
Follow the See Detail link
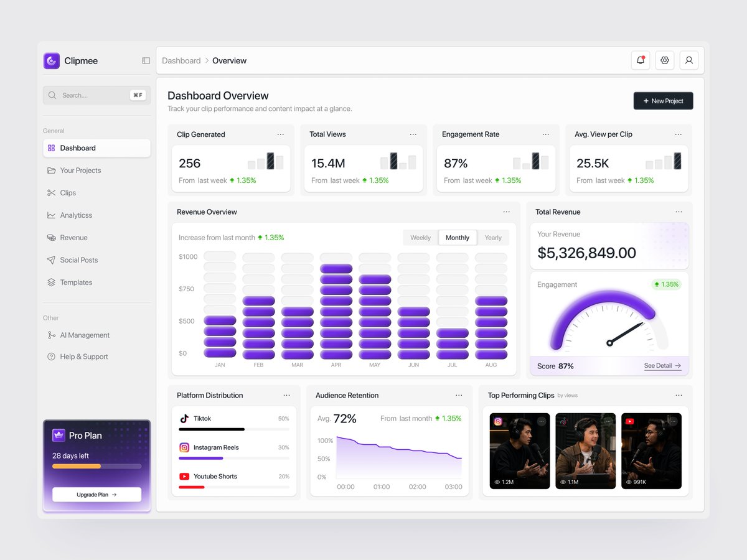662,366
